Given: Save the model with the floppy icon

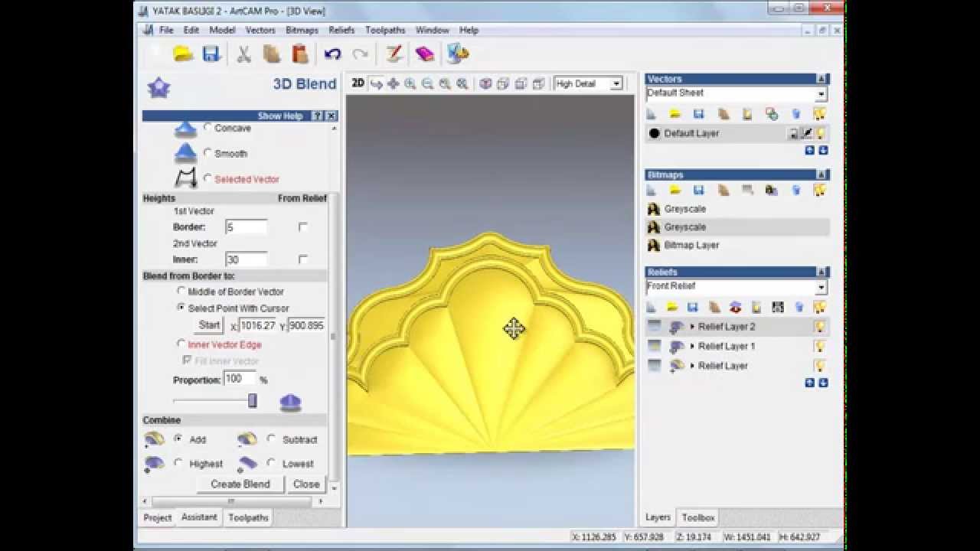Looking at the screenshot, I should (x=211, y=54).
